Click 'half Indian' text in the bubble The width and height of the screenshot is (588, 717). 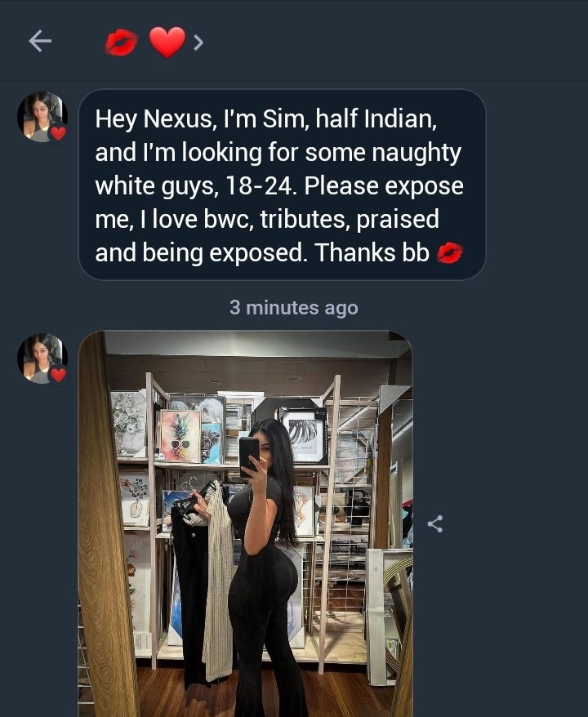[376, 119]
